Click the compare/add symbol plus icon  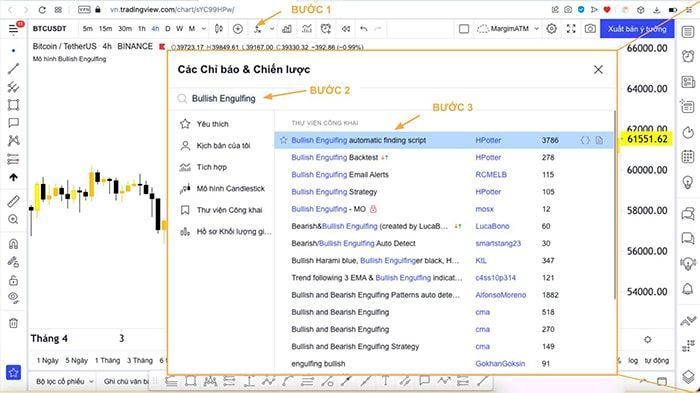238,29
